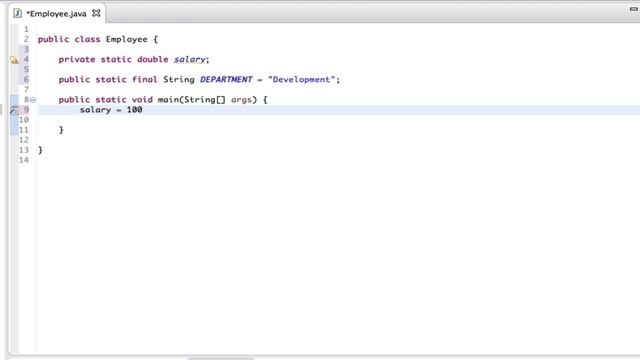The image size is (640, 360).
Task: Click the closing brace on line 11
Action: point(61,130)
